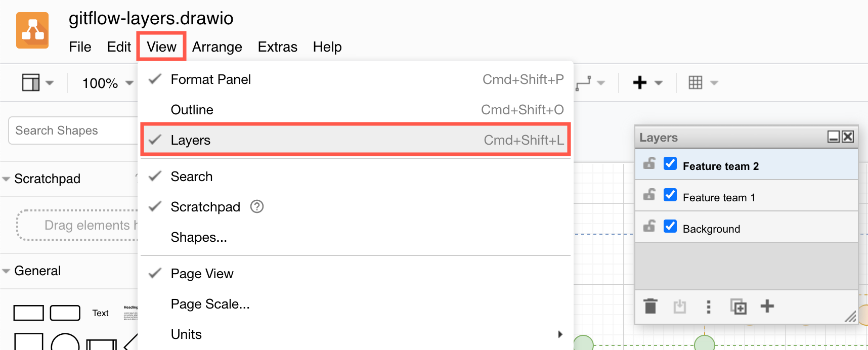
Task: Click the move selection to layer icon
Action: click(679, 307)
